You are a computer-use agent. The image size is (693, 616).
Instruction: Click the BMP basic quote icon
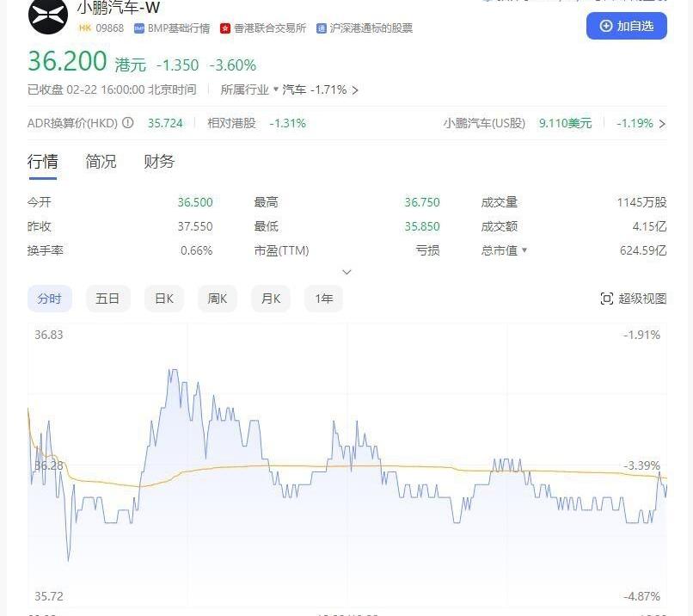click(x=138, y=28)
